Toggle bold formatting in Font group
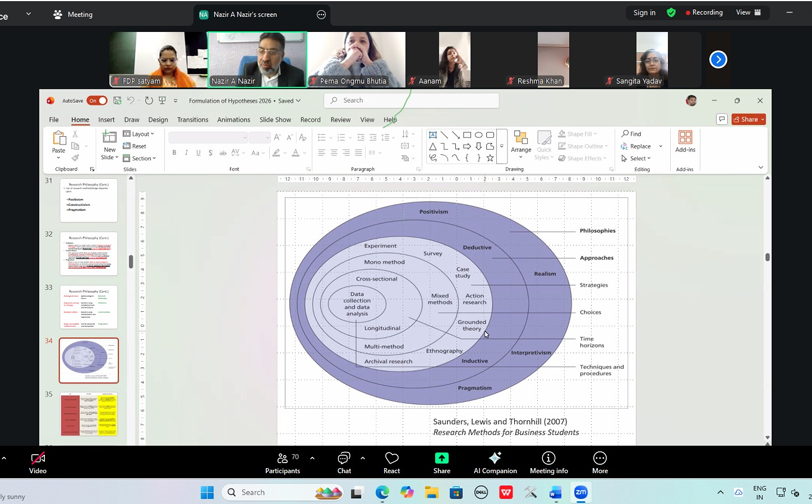This screenshot has width=812, height=504. [175, 153]
